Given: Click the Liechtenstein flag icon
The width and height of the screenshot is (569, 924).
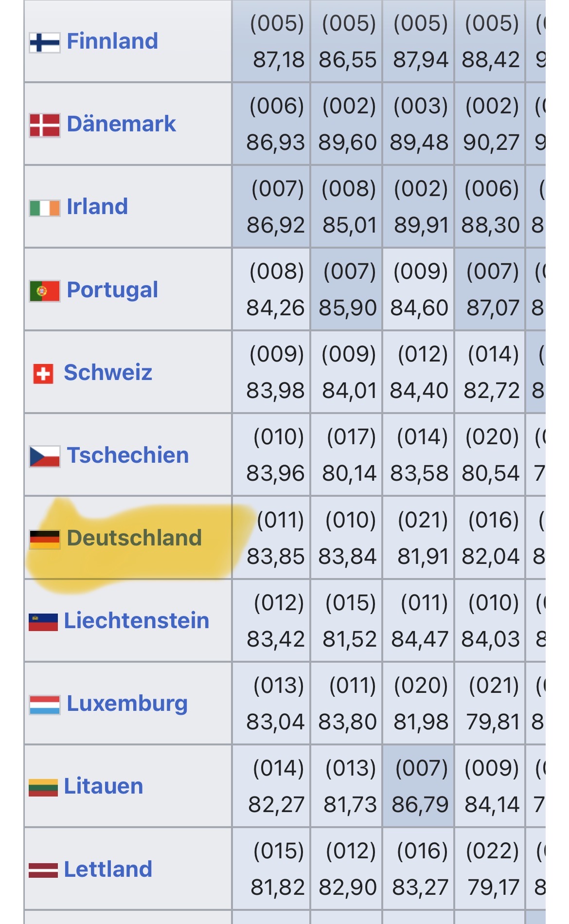Looking at the screenshot, I should [43, 622].
